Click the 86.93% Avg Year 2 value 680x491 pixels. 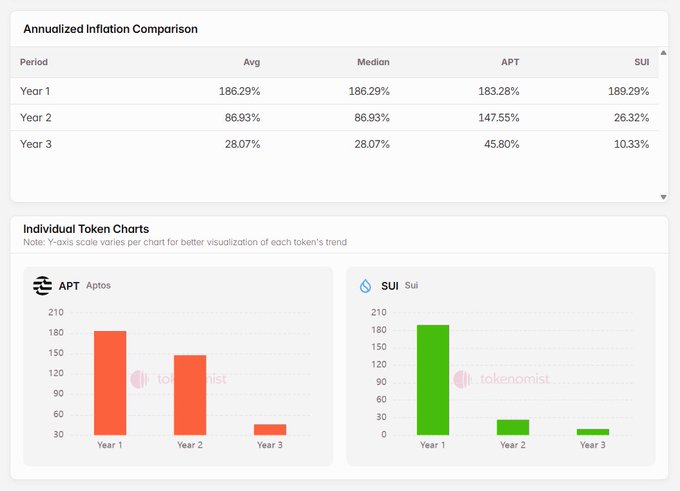pyautogui.click(x=242, y=118)
